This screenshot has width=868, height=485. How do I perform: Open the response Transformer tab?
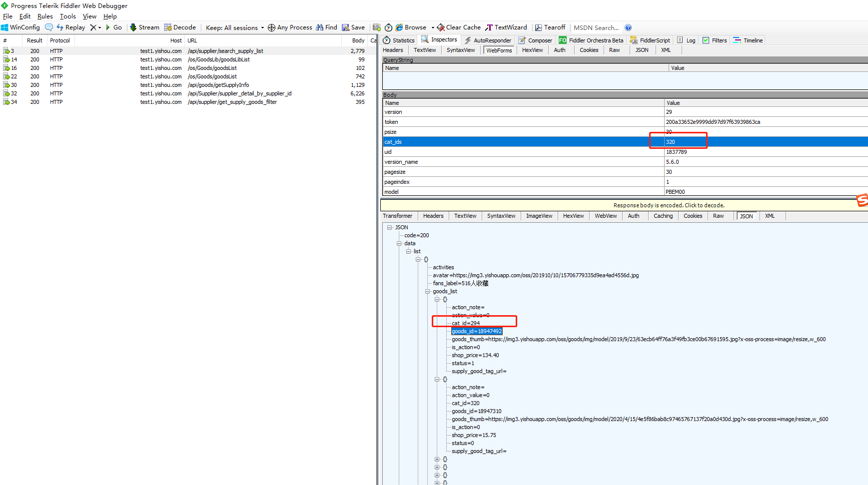397,216
